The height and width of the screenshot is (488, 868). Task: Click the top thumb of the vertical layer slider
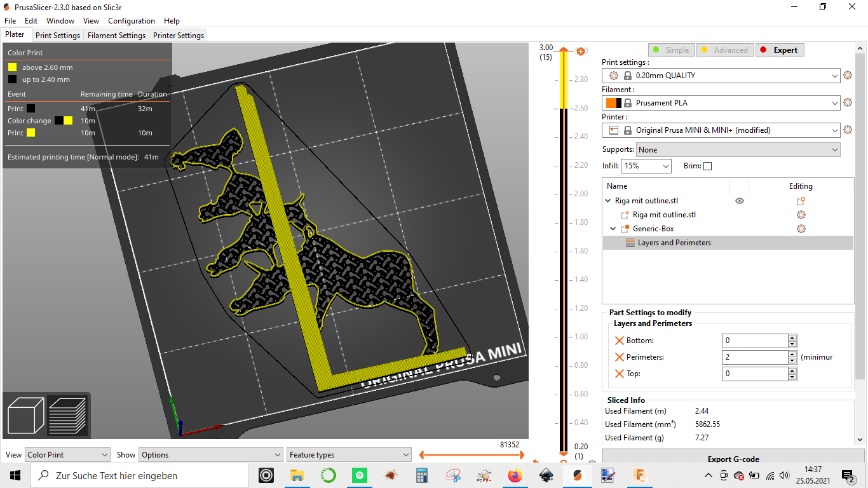click(x=563, y=50)
